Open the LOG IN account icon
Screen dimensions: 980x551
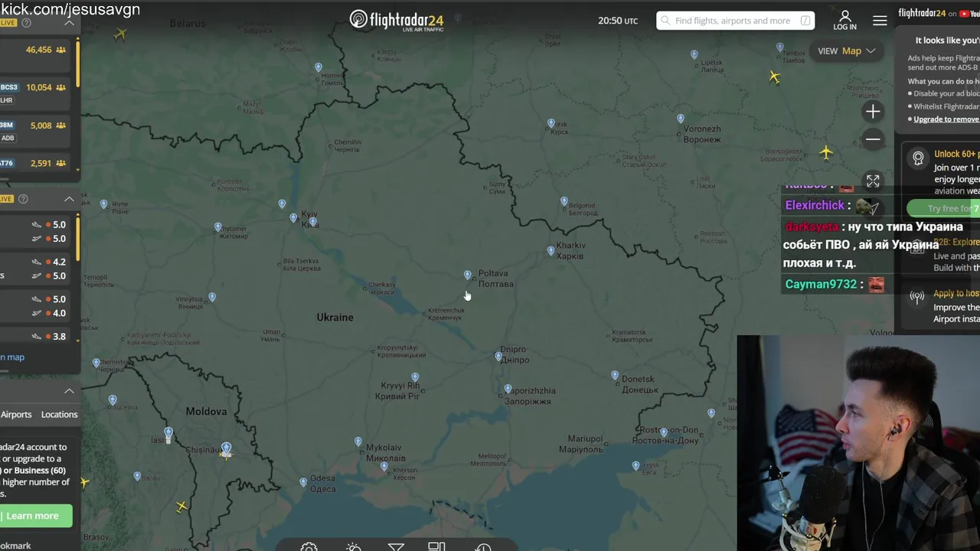click(x=844, y=20)
